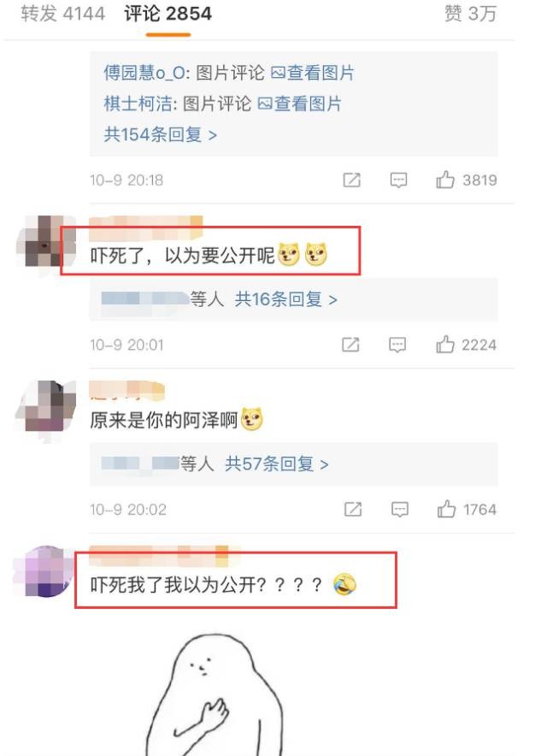Like the comment with 1764 likes
547x756 pixels.
446,509
